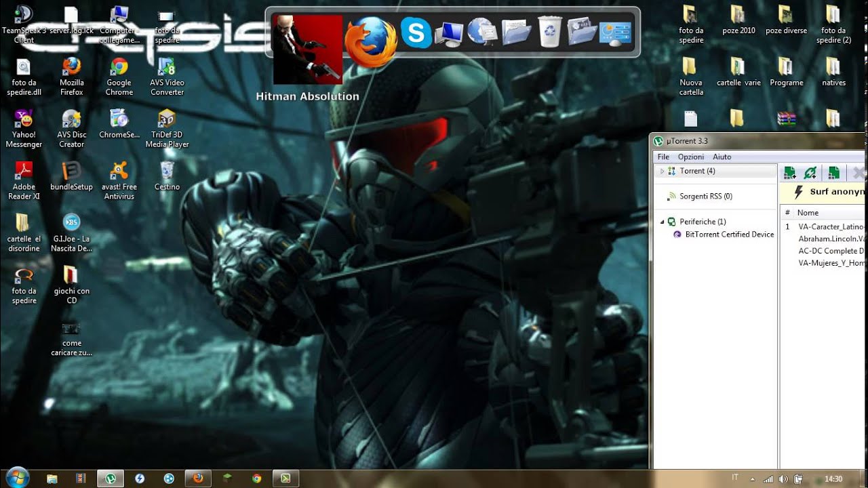Viewport: 868px width, 488px height.
Task: Select poze diverse desktop folder
Action: pos(786,20)
